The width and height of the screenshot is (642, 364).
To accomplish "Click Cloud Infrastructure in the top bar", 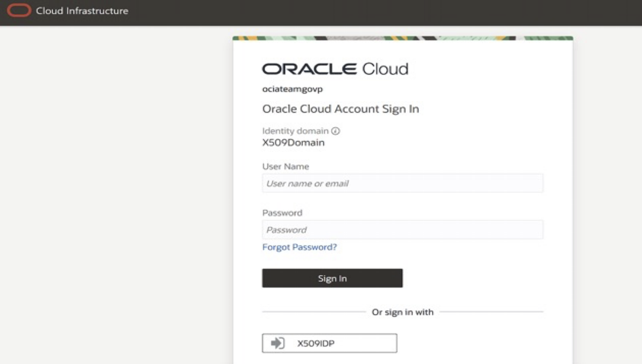I will click(x=81, y=11).
